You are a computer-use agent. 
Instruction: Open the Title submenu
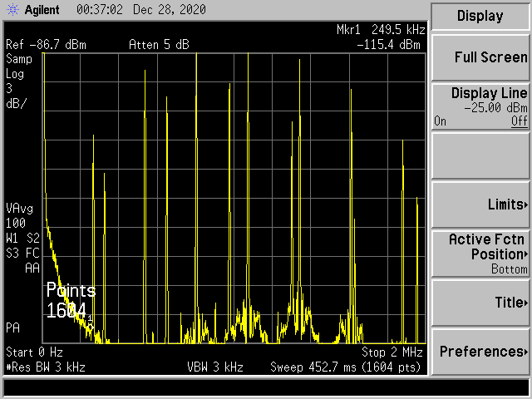coord(480,303)
